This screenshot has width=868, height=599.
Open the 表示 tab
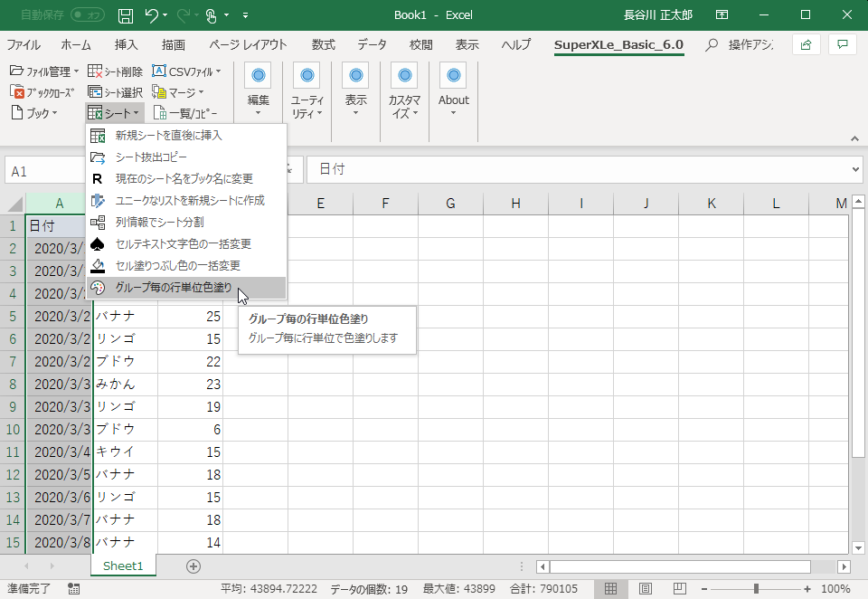pyautogui.click(x=467, y=45)
